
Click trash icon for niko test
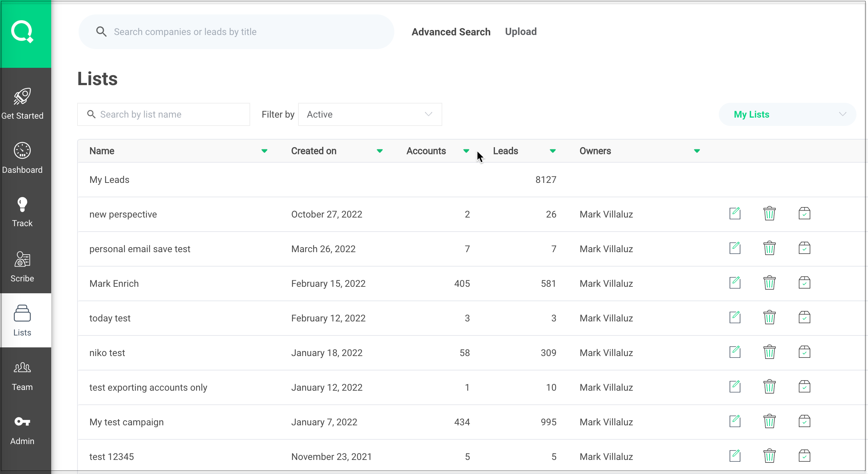pos(769,352)
